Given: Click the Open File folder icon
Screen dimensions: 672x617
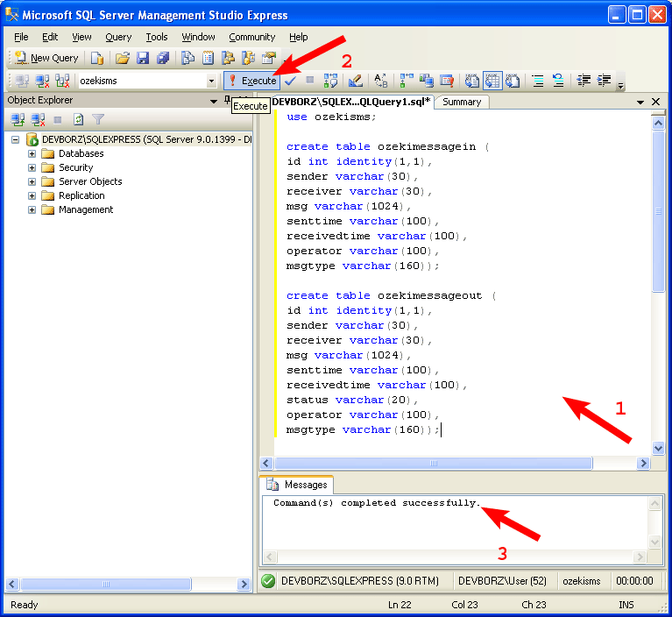Looking at the screenshot, I should point(123,58).
